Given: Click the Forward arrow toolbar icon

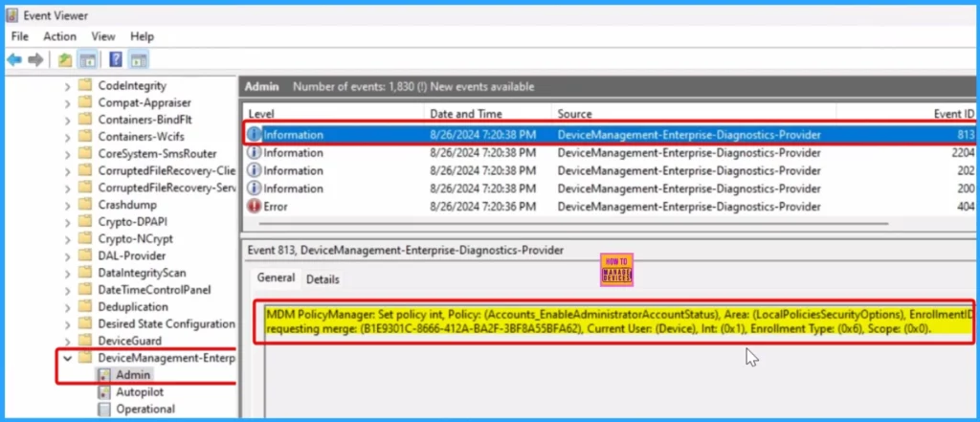Looking at the screenshot, I should [35, 60].
